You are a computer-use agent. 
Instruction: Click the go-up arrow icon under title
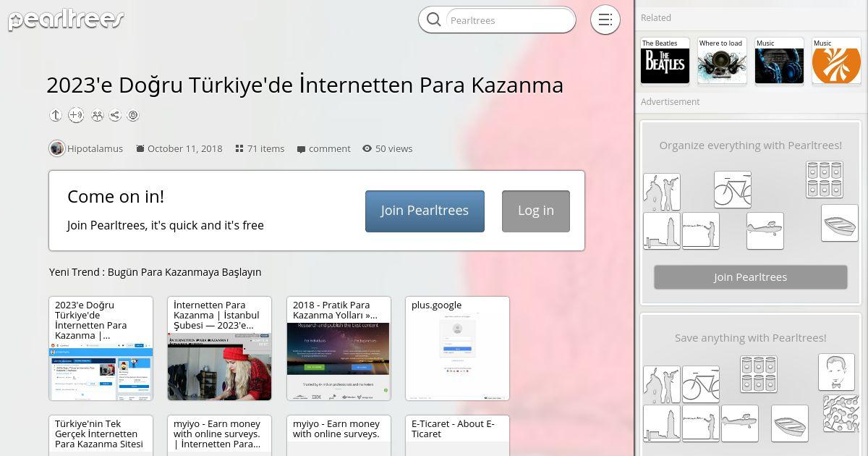[x=56, y=115]
